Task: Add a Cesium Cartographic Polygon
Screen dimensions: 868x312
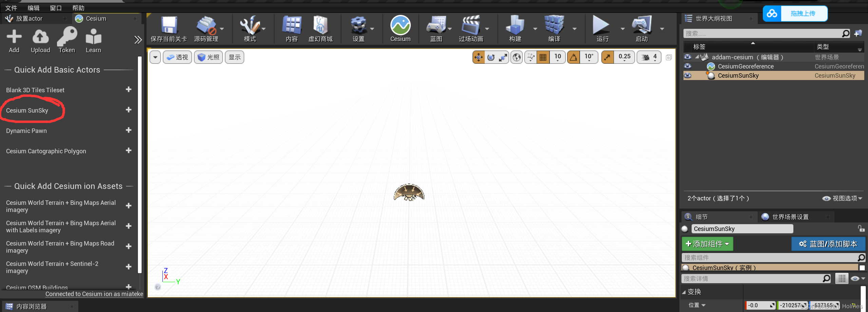Action: click(x=129, y=151)
